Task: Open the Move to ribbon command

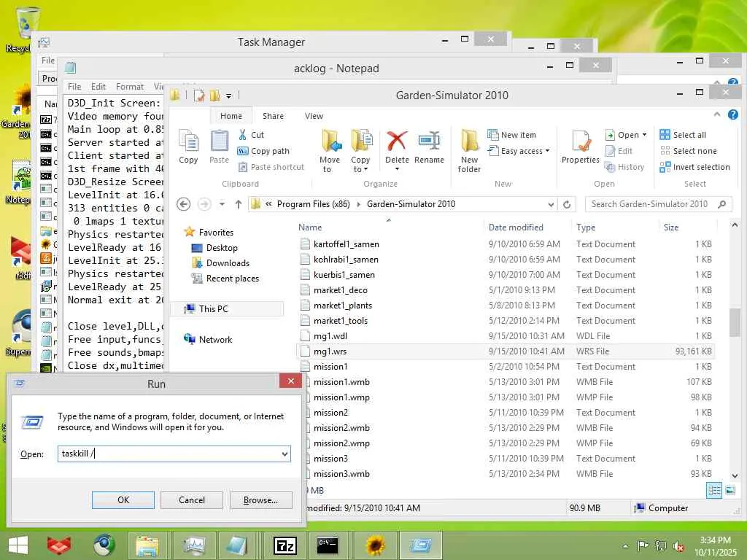Action: [330, 150]
